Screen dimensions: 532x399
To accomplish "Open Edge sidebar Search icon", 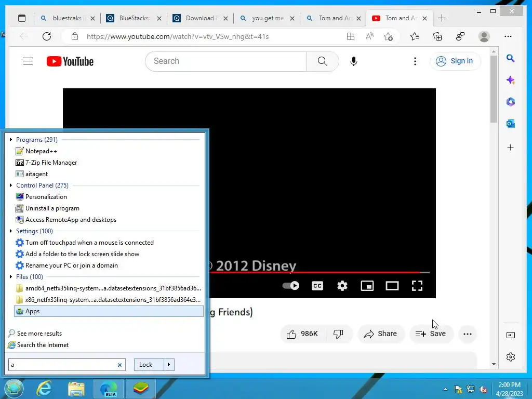I will pyautogui.click(x=510, y=58).
